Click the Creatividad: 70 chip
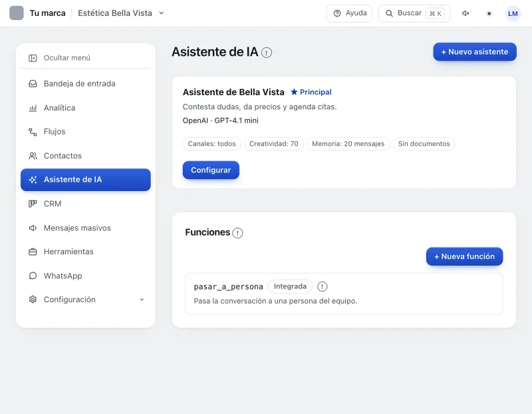532x414 pixels. tap(274, 144)
